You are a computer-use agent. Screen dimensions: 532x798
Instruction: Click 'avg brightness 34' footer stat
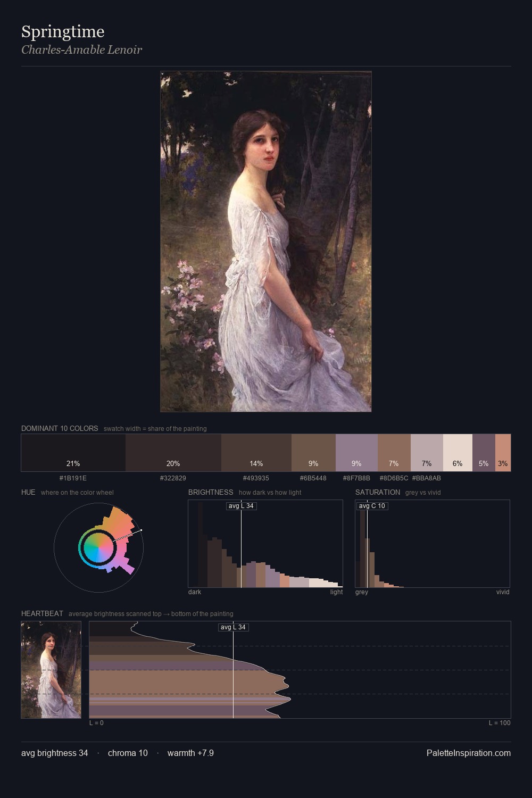(x=55, y=753)
